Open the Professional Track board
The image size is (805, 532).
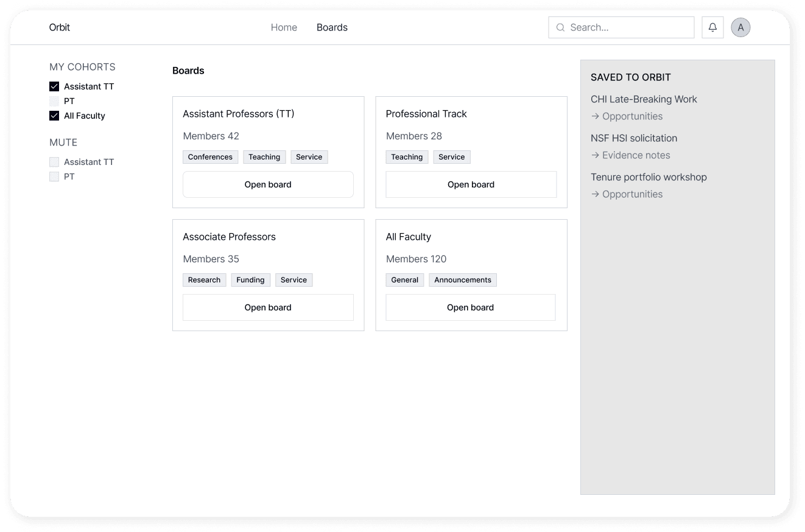pyautogui.click(x=471, y=184)
